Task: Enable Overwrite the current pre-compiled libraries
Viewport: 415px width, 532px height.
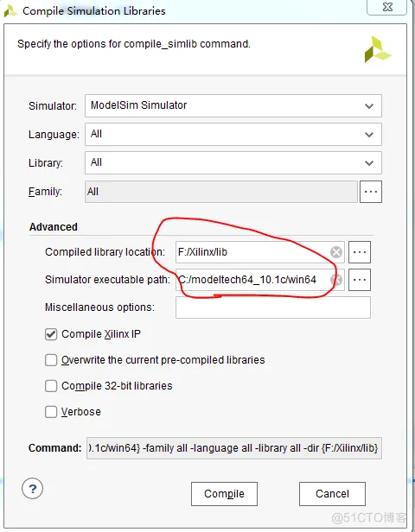Action: coord(51,360)
